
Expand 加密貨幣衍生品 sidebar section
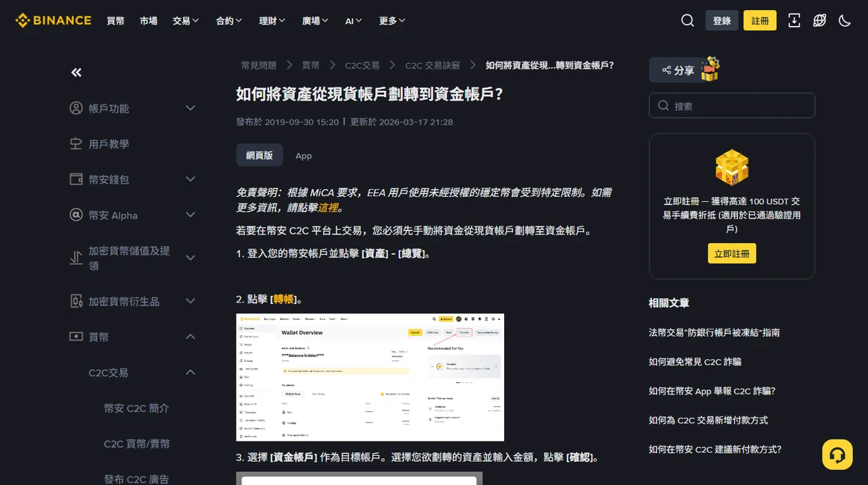(x=190, y=301)
